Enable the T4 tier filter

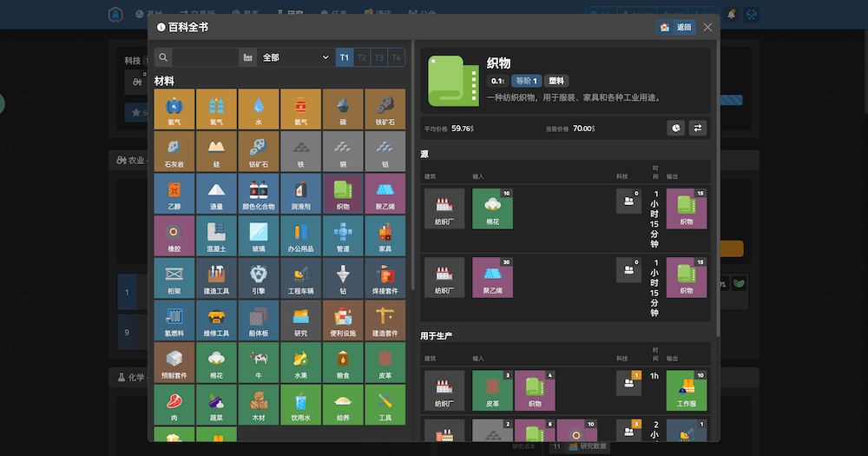(396, 57)
